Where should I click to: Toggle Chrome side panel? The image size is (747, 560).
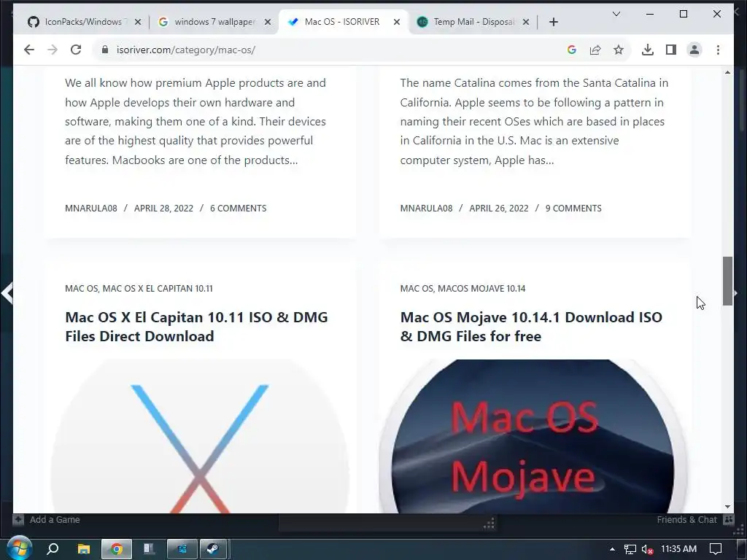(x=671, y=50)
